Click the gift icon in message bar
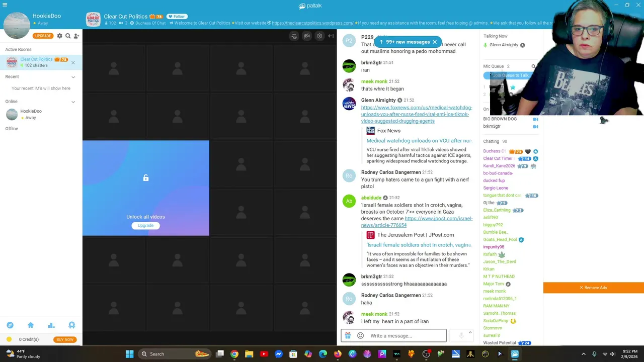This screenshot has height=362, width=644. pyautogui.click(x=348, y=336)
